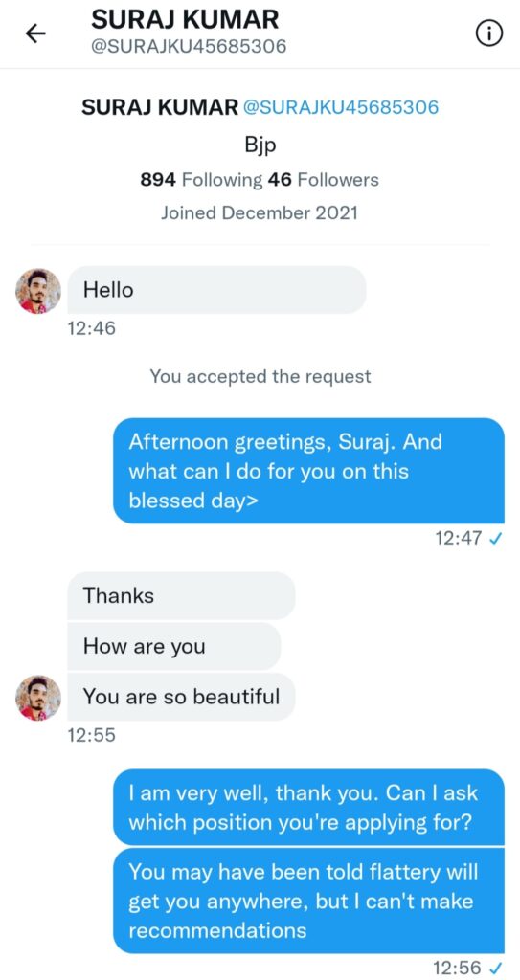Viewport: 520px width, 980px height.
Task: Select the 'Hello' message bubble
Action: click(x=216, y=290)
